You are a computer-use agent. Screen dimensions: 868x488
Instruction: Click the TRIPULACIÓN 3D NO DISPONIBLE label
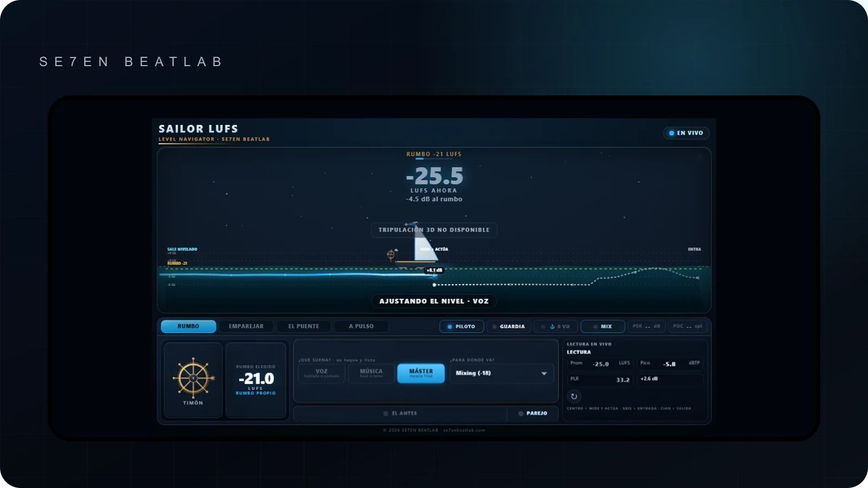[434, 230]
